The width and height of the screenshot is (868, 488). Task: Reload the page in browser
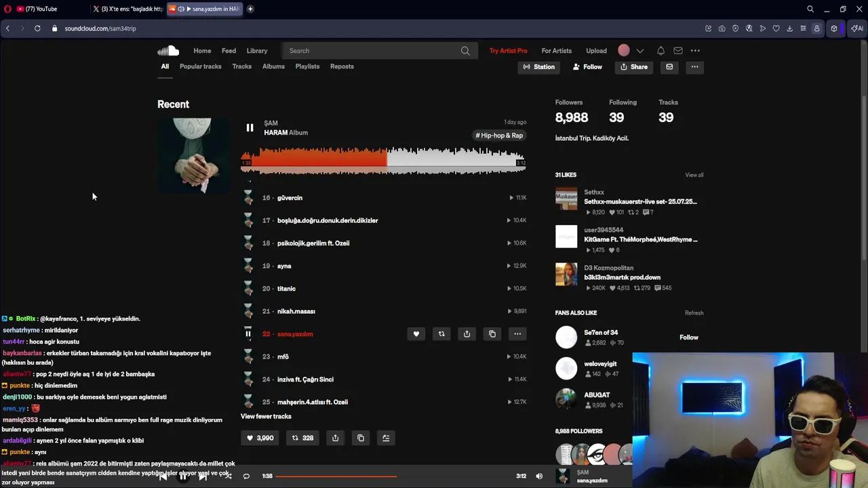click(37, 28)
